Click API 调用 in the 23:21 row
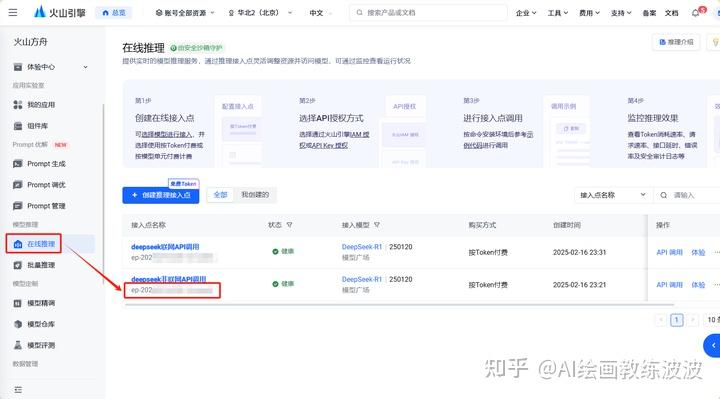The height and width of the screenshot is (399, 720). coord(669,285)
